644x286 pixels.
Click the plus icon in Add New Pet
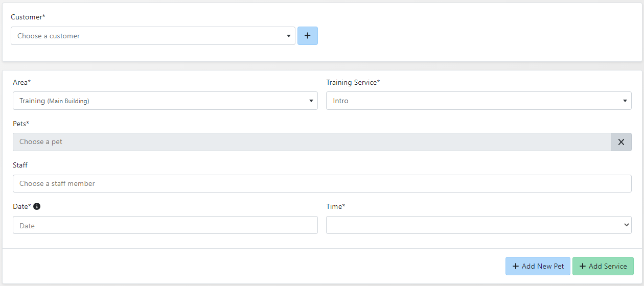[515, 266]
